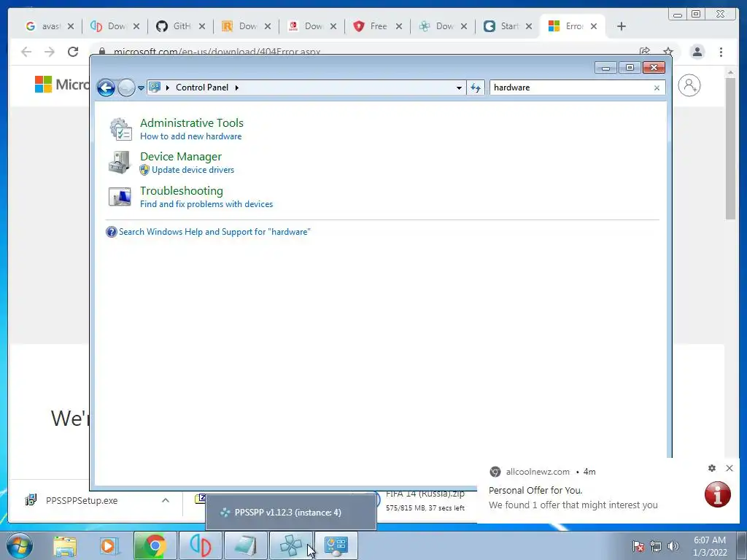Open the Control Panel taskbar button
Screen dimensions: 747x560
336,545
